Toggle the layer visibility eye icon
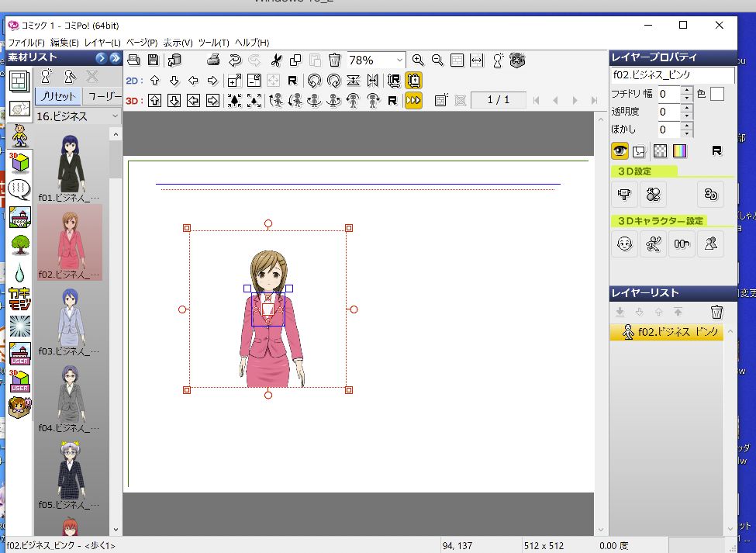This screenshot has width=756, height=553. point(620,151)
